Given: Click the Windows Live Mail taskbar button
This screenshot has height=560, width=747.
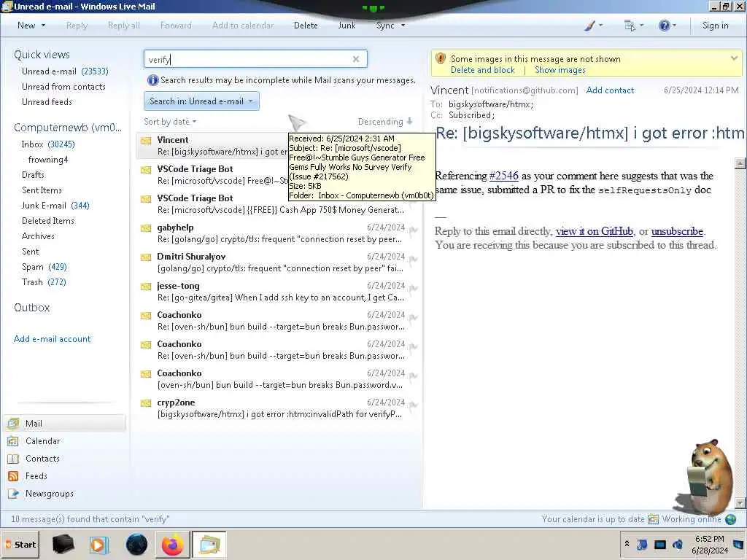Looking at the screenshot, I should [209, 544].
